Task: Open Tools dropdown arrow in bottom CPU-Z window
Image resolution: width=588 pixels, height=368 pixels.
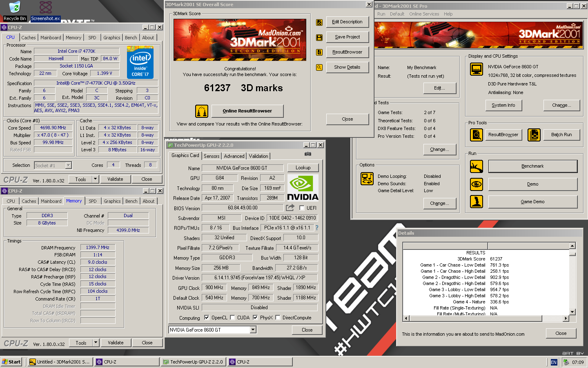Action: pyautogui.click(x=96, y=343)
